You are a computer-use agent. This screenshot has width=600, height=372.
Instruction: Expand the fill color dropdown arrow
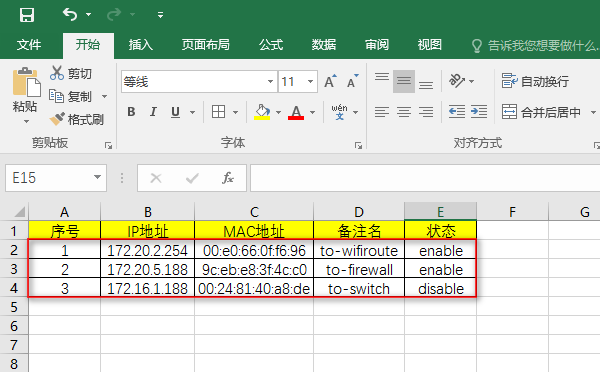coord(278,112)
